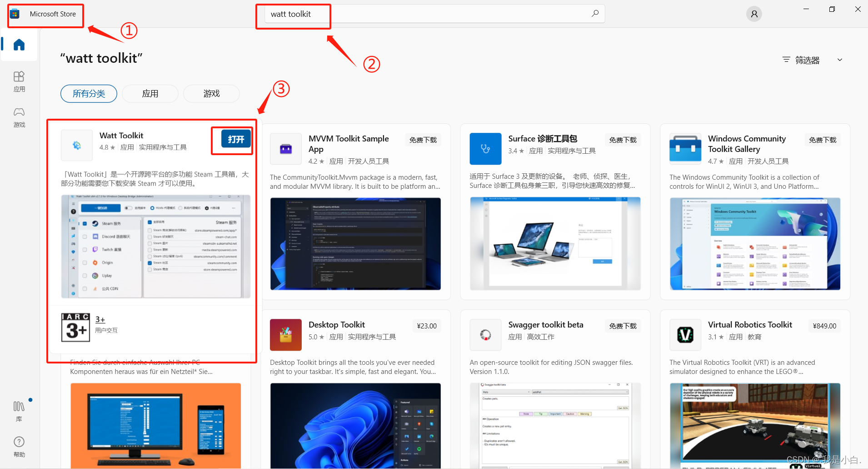This screenshot has height=469, width=868.
Task: Click the MVVM Toolkit Sample App icon
Action: tap(286, 149)
